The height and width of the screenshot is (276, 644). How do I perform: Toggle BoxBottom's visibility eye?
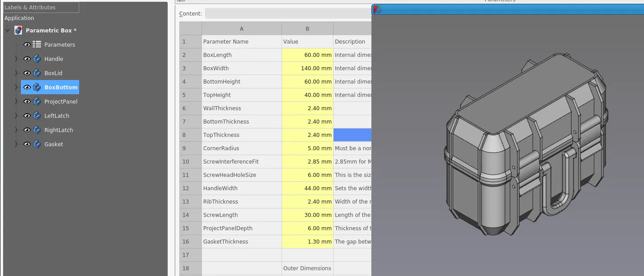[27, 87]
